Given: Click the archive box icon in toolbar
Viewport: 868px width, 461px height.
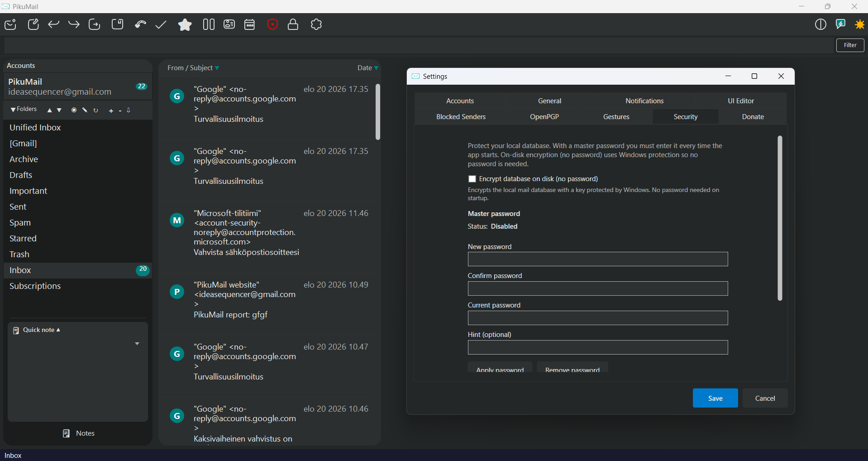Looking at the screenshot, I should [117, 24].
